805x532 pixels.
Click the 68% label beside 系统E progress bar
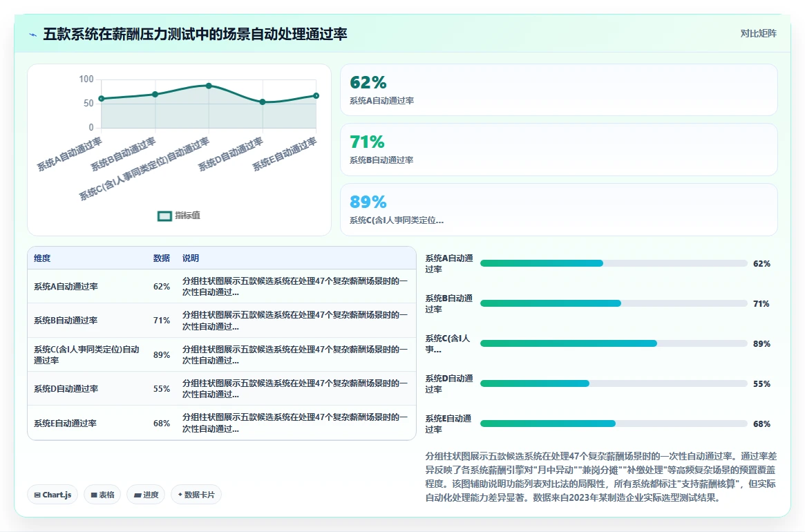pyautogui.click(x=761, y=424)
